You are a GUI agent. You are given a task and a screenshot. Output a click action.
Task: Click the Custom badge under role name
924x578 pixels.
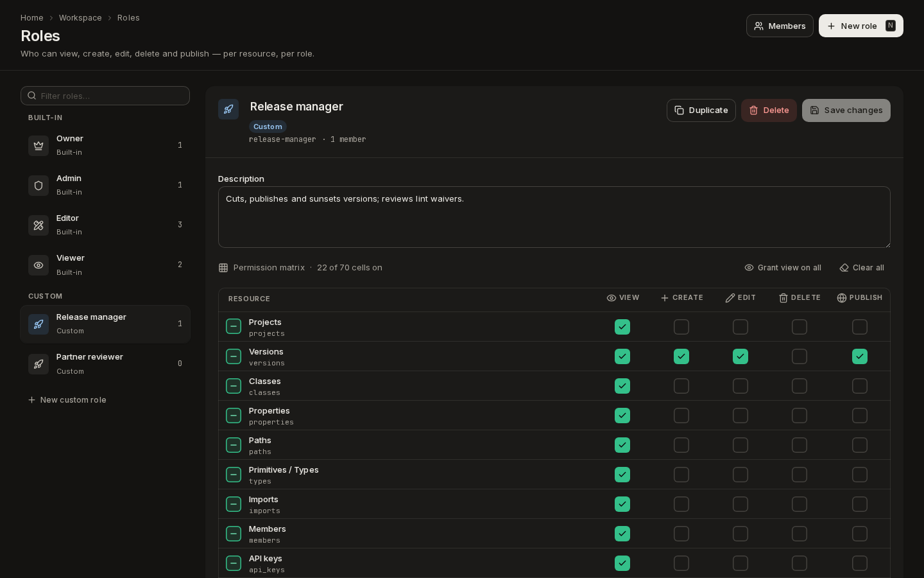click(268, 127)
